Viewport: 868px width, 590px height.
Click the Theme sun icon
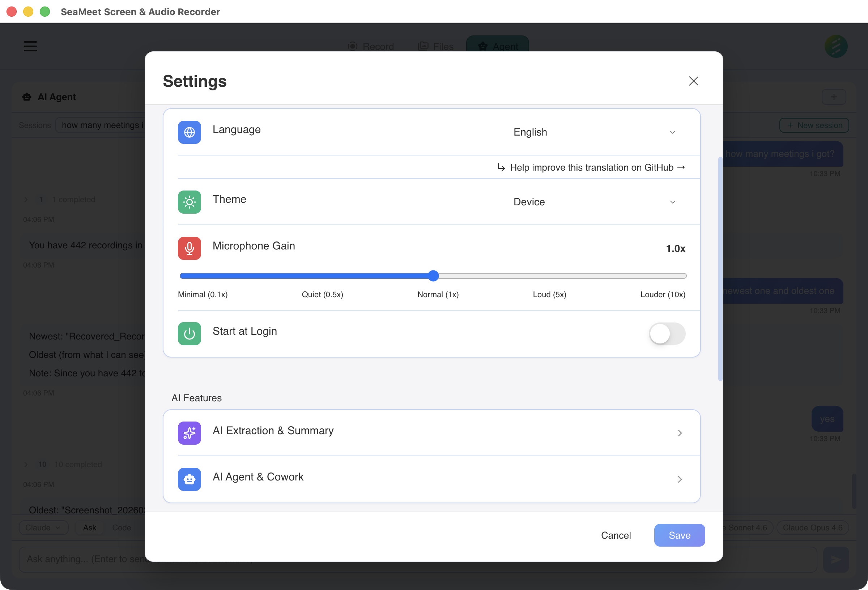coord(190,202)
